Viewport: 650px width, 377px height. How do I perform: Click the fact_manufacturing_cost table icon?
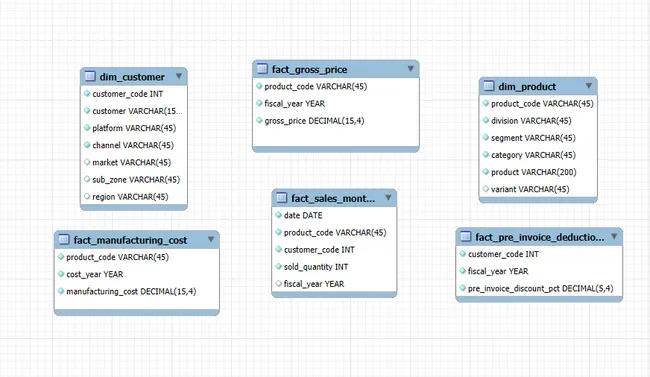coord(64,239)
